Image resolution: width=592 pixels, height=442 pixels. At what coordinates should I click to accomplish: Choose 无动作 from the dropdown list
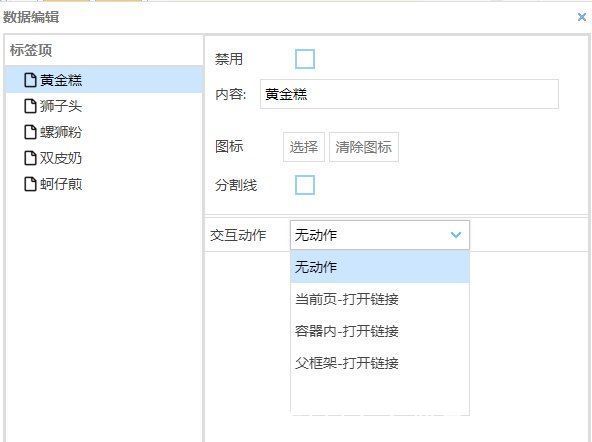[x=380, y=267]
